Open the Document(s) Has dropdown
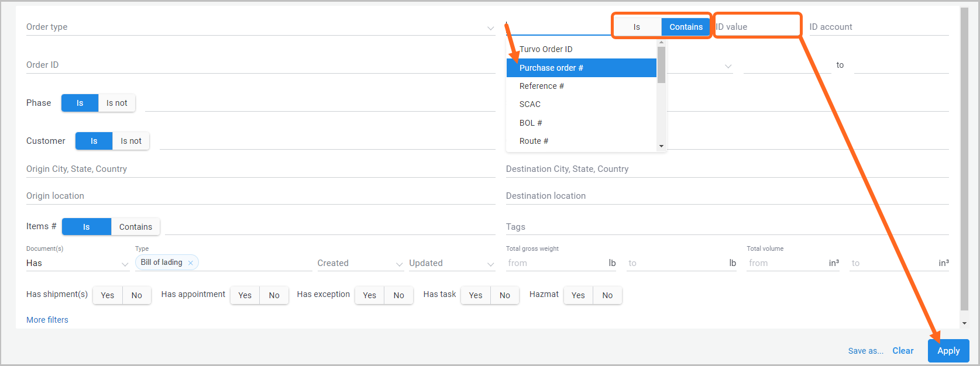The height and width of the screenshot is (366, 980). (78, 264)
